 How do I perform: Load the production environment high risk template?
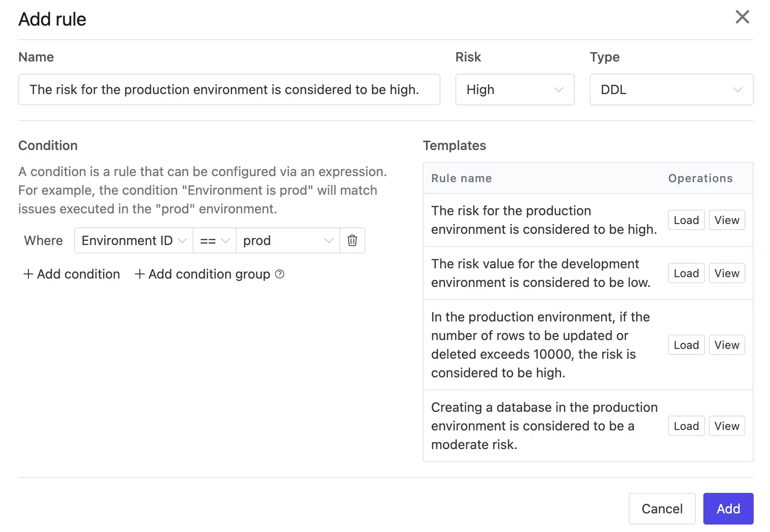click(686, 220)
